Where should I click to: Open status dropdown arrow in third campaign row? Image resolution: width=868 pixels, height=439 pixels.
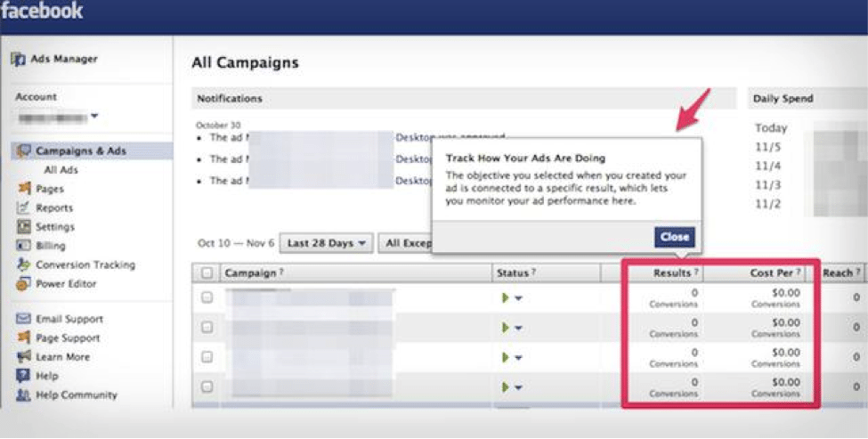click(x=518, y=358)
